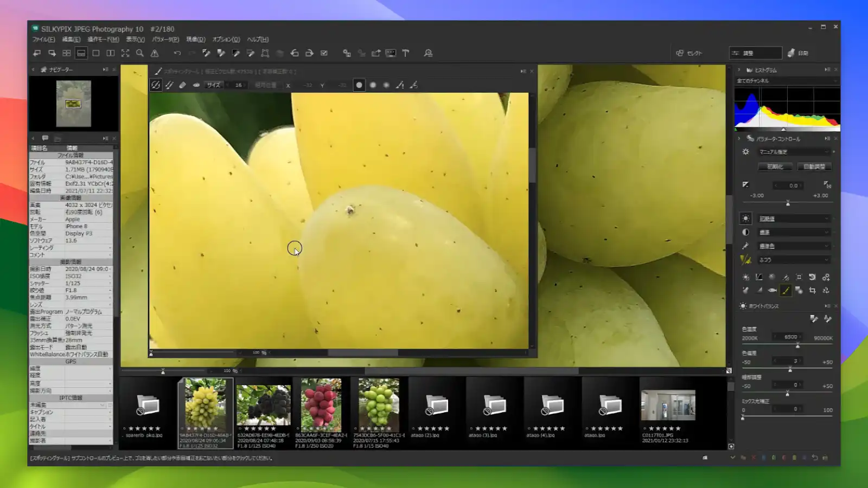Select the softest brush shape option
The height and width of the screenshot is (488, 868).
386,85
